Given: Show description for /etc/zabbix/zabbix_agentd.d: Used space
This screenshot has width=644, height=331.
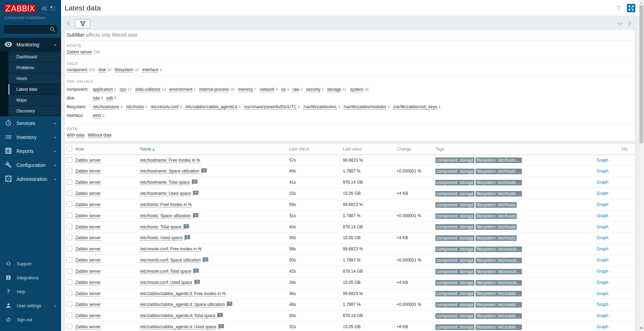Looking at the screenshot, I should pyautogui.click(x=221, y=326).
